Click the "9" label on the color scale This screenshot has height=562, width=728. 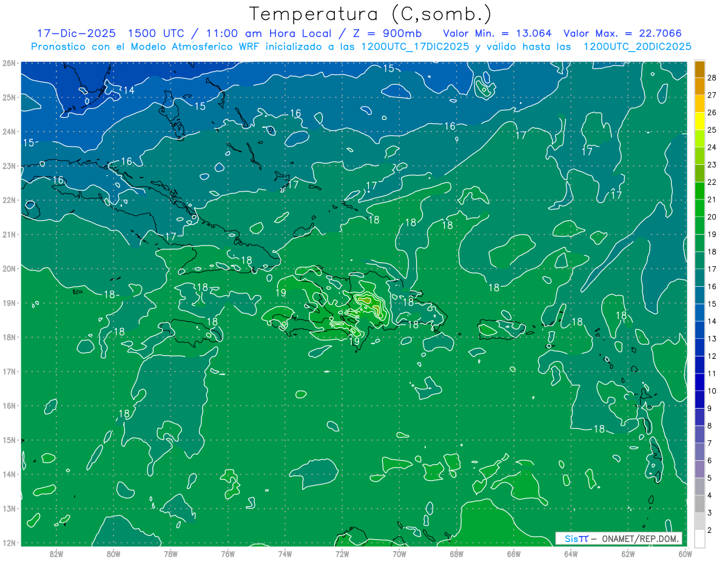click(x=709, y=408)
